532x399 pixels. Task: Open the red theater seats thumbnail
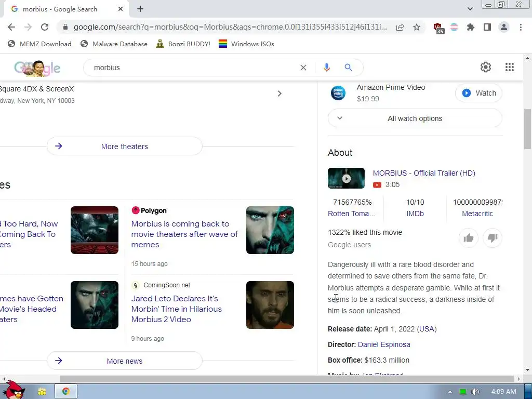(95, 230)
